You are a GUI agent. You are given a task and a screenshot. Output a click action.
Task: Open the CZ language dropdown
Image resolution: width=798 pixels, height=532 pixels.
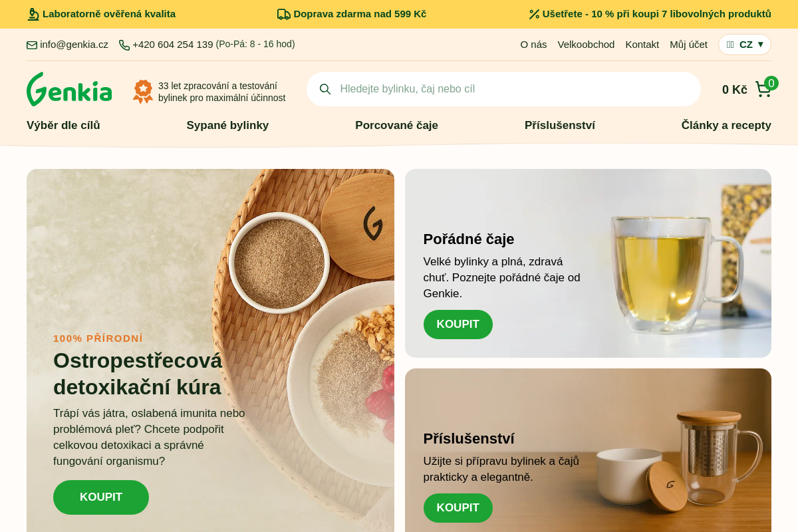745,45
